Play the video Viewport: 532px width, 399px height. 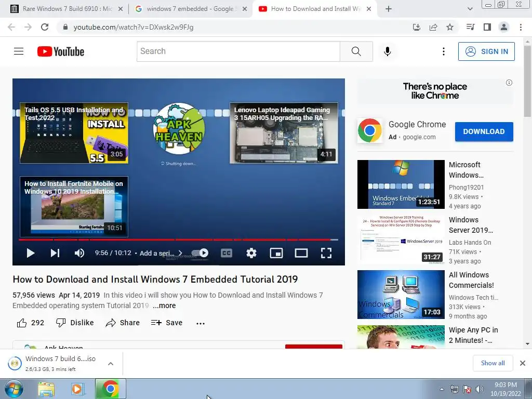point(31,253)
